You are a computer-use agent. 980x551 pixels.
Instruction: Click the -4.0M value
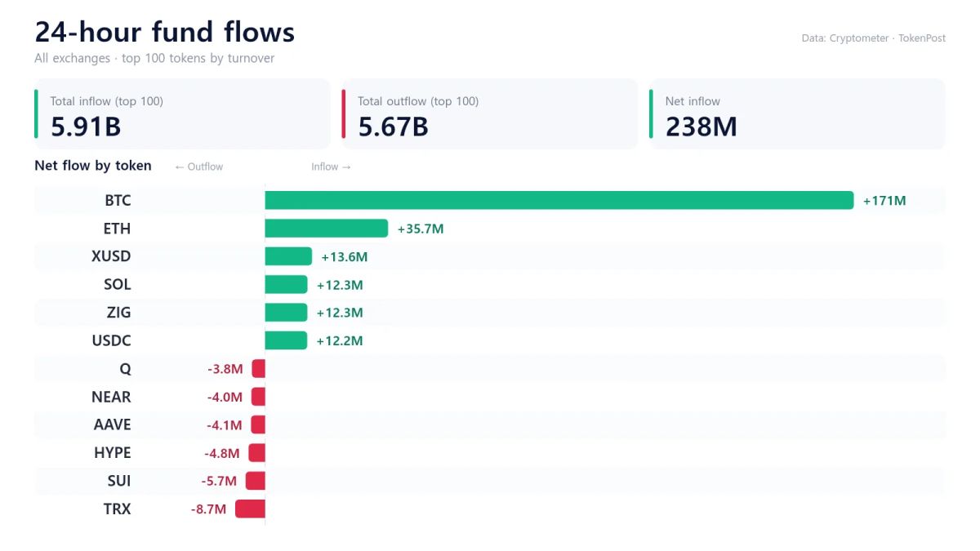225,398
